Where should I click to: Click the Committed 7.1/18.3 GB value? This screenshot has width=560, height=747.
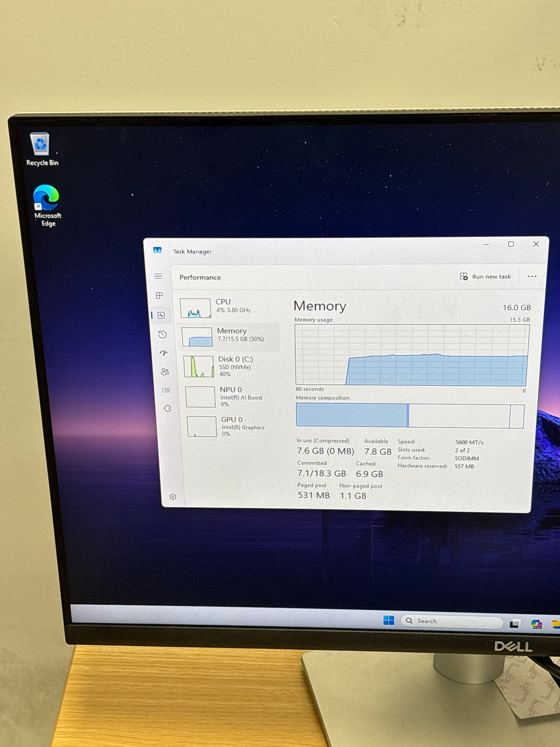click(x=322, y=473)
